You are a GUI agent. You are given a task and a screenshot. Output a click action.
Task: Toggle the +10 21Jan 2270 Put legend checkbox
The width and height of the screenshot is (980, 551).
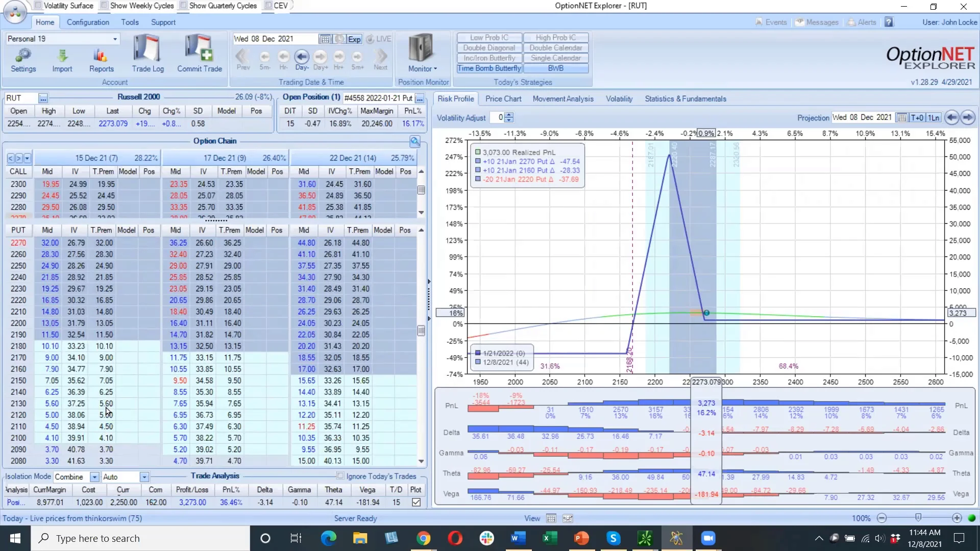478,161
